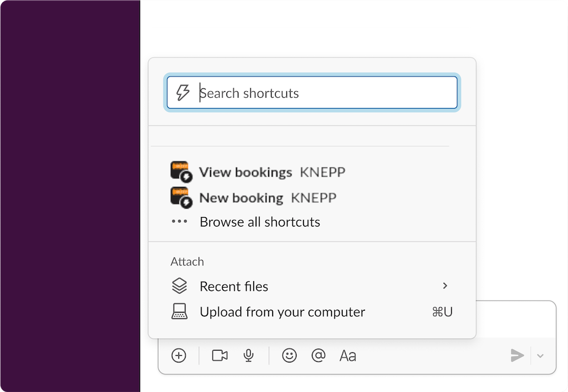The width and height of the screenshot is (568, 392).
Task: Open the emoji picker
Action: [289, 355]
